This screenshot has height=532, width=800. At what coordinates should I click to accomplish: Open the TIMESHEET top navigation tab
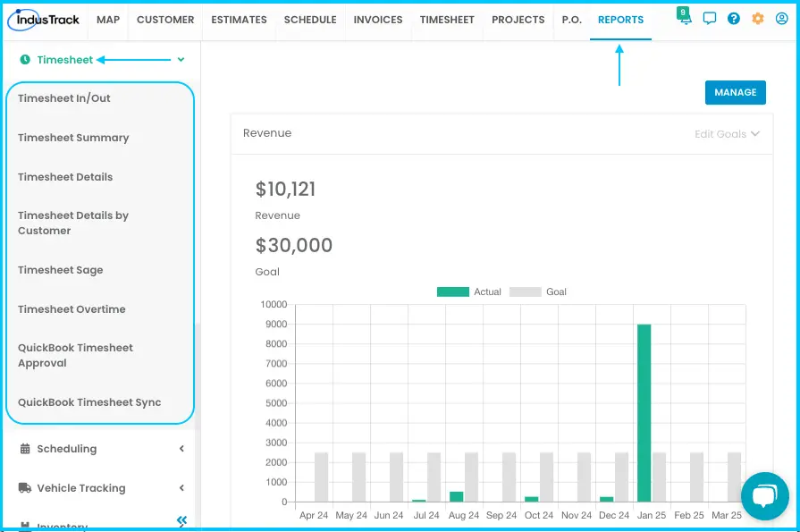click(x=447, y=20)
